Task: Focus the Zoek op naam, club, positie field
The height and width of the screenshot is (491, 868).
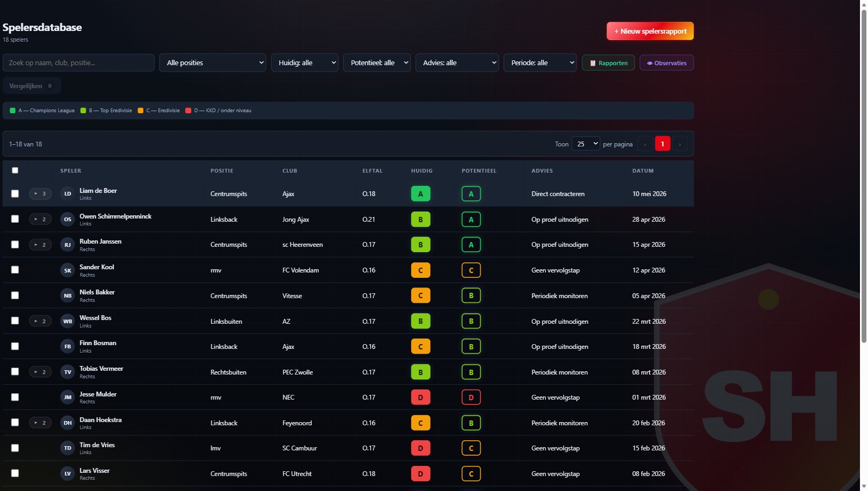Action: click(79, 63)
